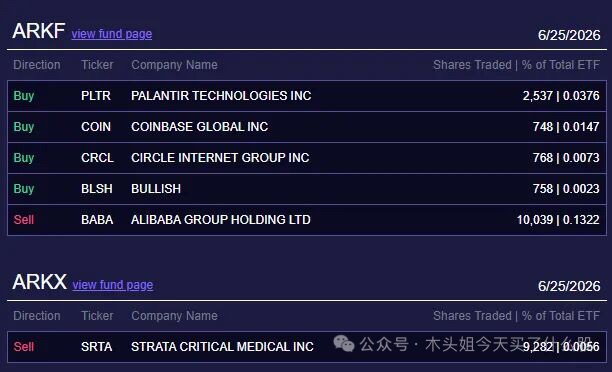The image size is (612, 372).
Task: Select Strata Critical Medical Inc name
Action: 222,347
